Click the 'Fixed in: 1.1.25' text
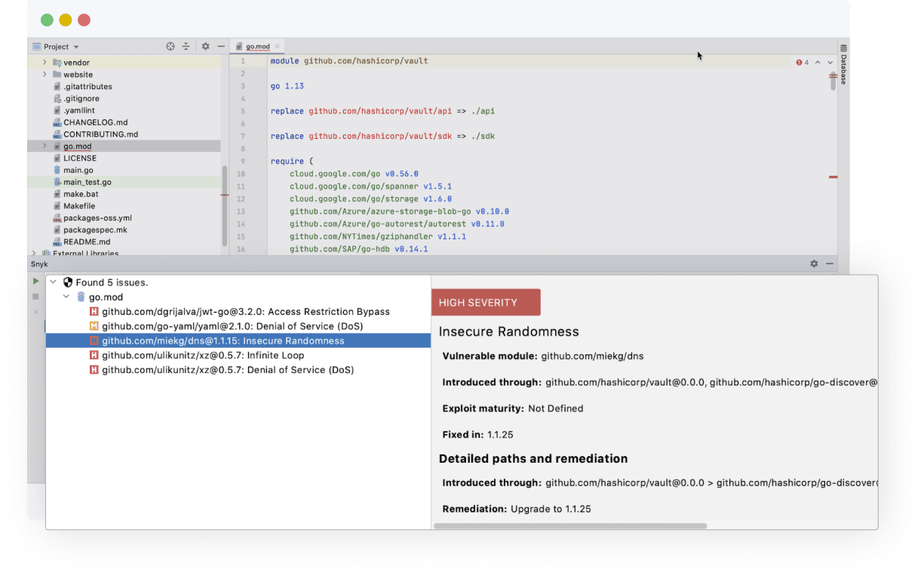The width and height of the screenshot is (924, 576). pos(477,435)
